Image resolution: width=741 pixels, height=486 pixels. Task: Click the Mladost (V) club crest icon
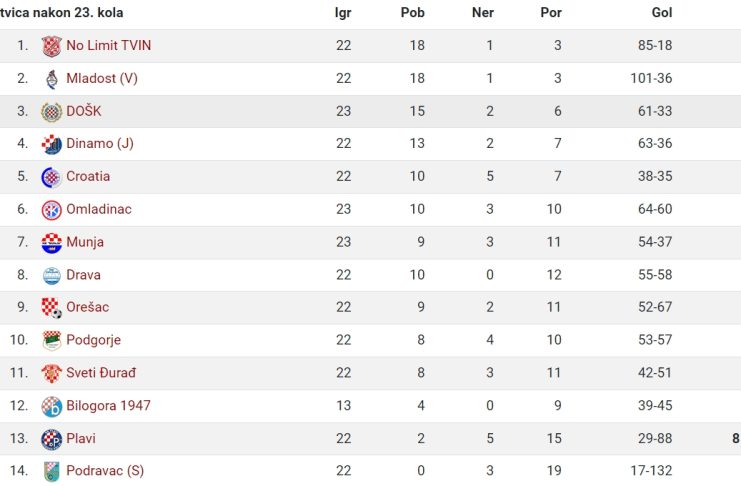tap(52, 79)
